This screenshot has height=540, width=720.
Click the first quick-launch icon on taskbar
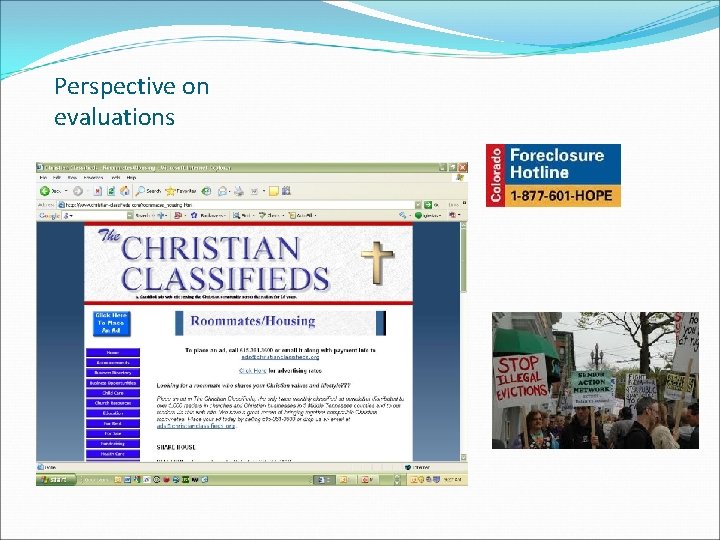(118, 479)
